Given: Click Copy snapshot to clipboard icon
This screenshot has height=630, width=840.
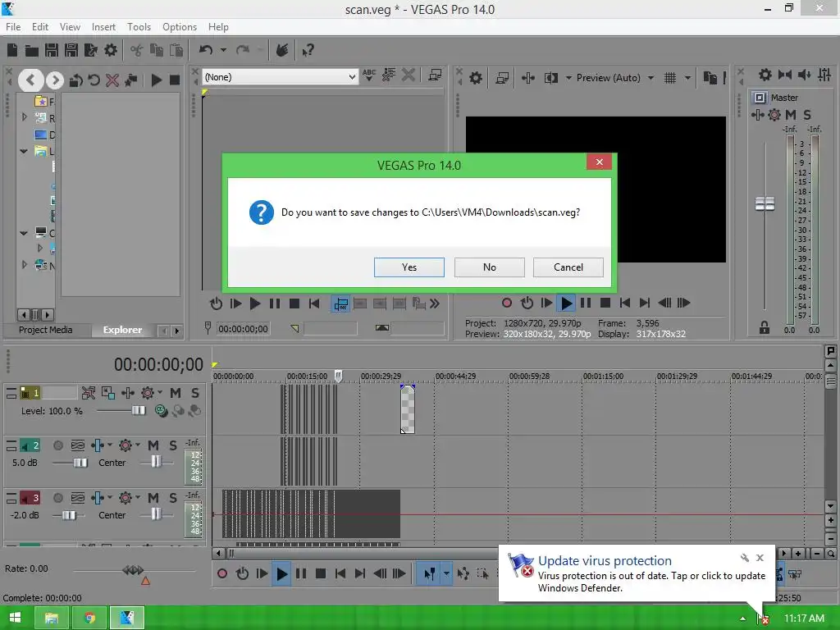Looking at the screenshot, I should click(710, 78).
